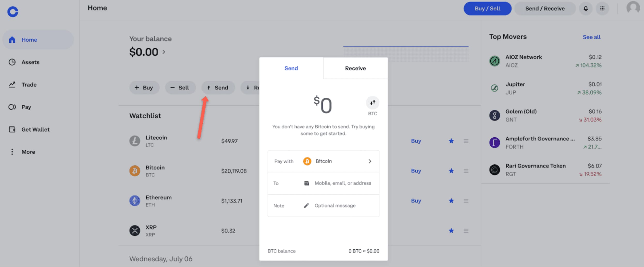Image resolution: width=644 pixels, height=267 pixels.
Task: Open Pay in sidebar
Action: pos(38,107)
